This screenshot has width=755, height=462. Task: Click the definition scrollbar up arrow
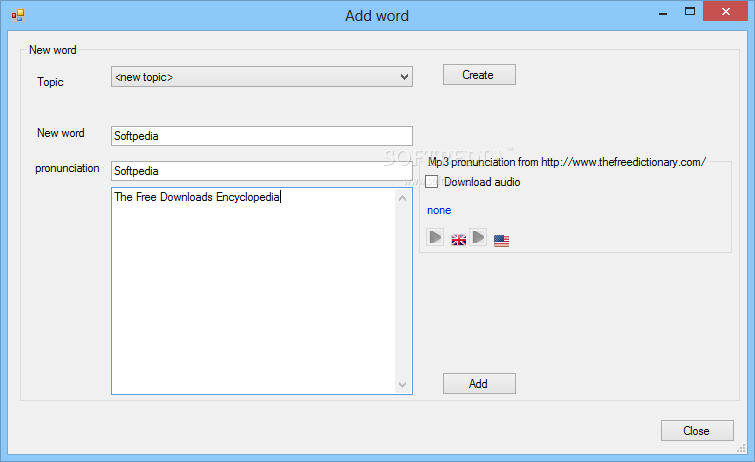point(403,198)
